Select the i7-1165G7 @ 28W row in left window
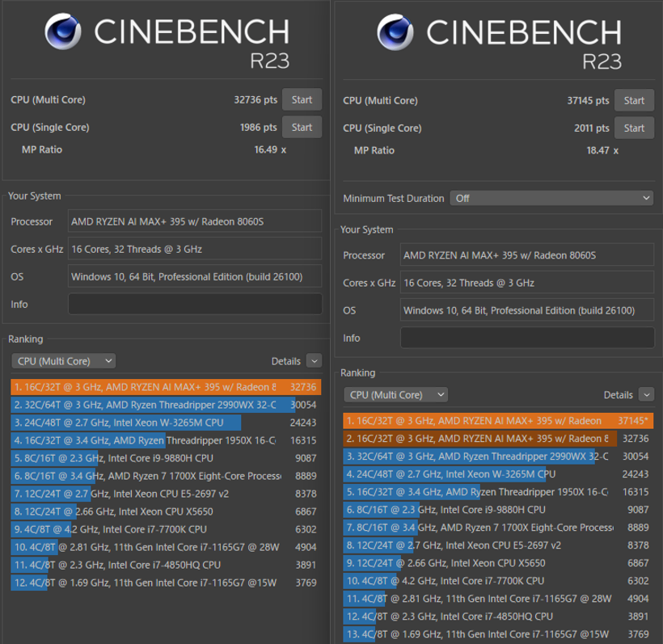 point(166,547)
